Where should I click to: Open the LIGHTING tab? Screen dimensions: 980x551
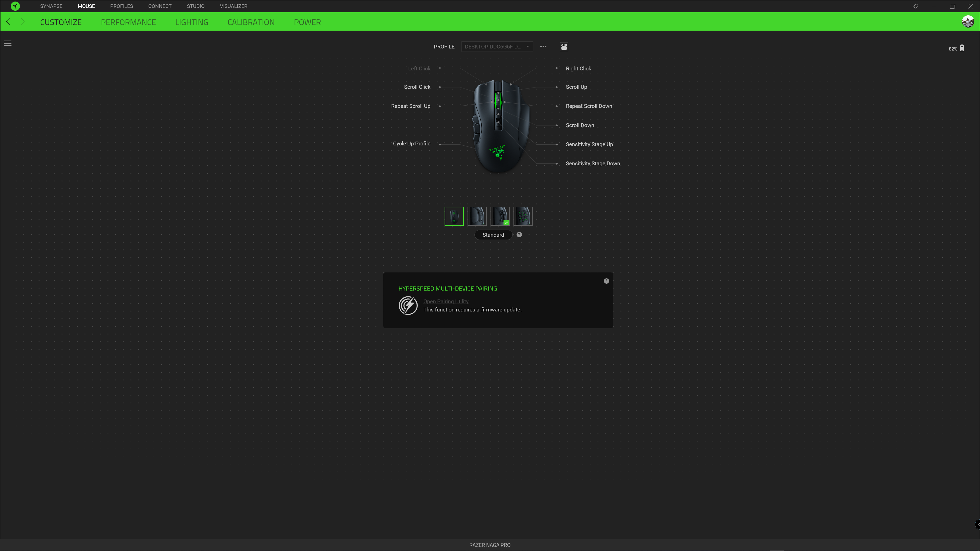(191, 22)
